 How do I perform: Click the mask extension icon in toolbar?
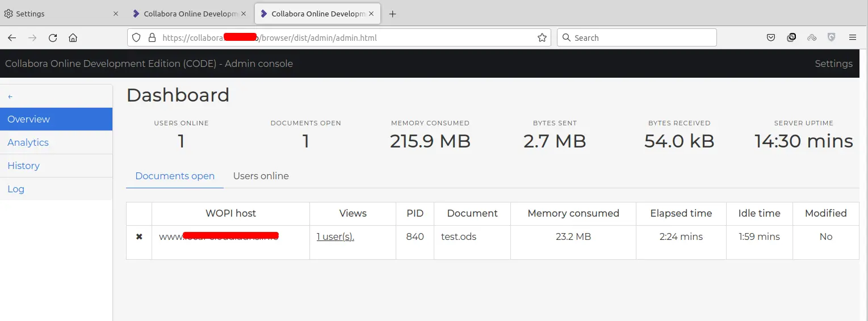(812, 38)
